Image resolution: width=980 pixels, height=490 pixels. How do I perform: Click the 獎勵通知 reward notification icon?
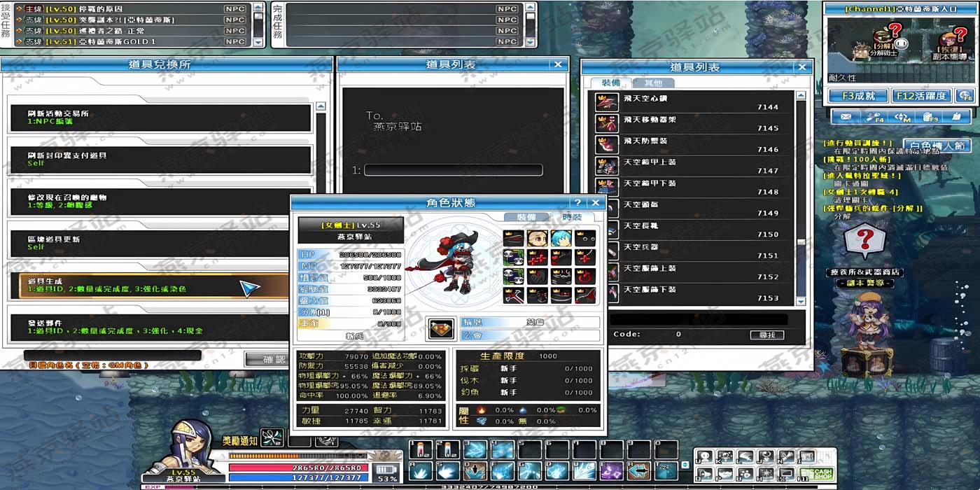point(272,439)
